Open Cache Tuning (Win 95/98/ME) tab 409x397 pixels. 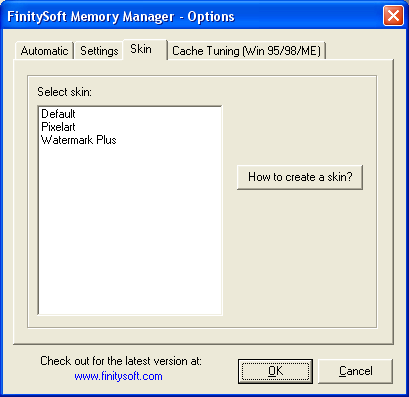coord(246,51)
